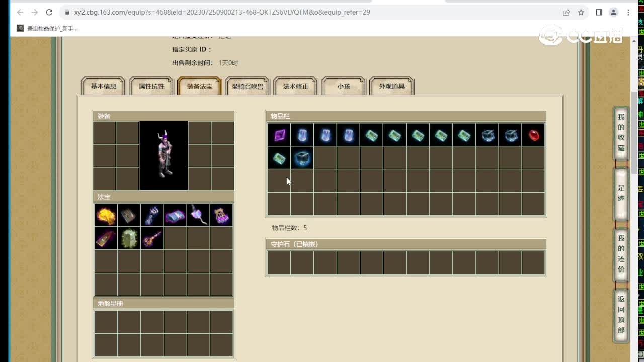Select the green stone tablet treasure
This screenshot has height=362, width=644.
(x=129, y=238)
